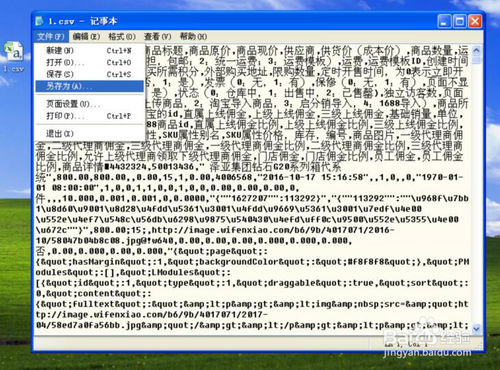Image resolution: width=500 pixels, height=370 pixels.
Task: Click the 1.csv desktop file icon
Action: [x=13, y=57]
